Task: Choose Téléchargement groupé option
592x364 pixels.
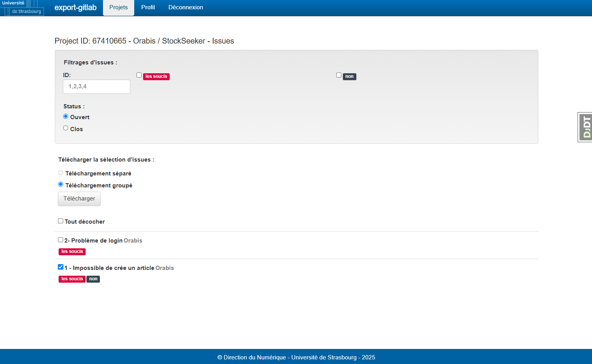Action: [x=61, y=184]
